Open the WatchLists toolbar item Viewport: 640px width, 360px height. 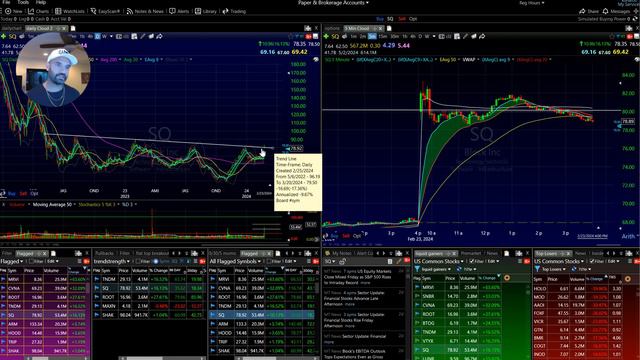click(x=70, y=11)
